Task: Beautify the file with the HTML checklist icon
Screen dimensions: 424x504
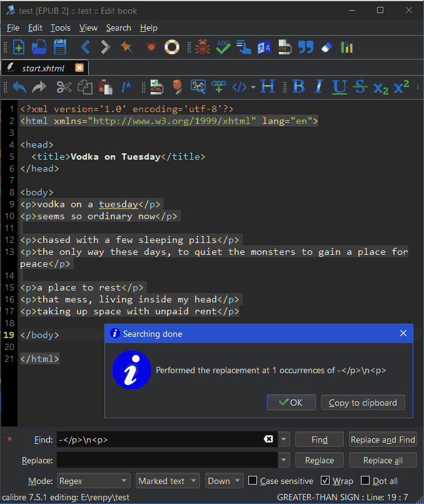Action: coord(156,87)
